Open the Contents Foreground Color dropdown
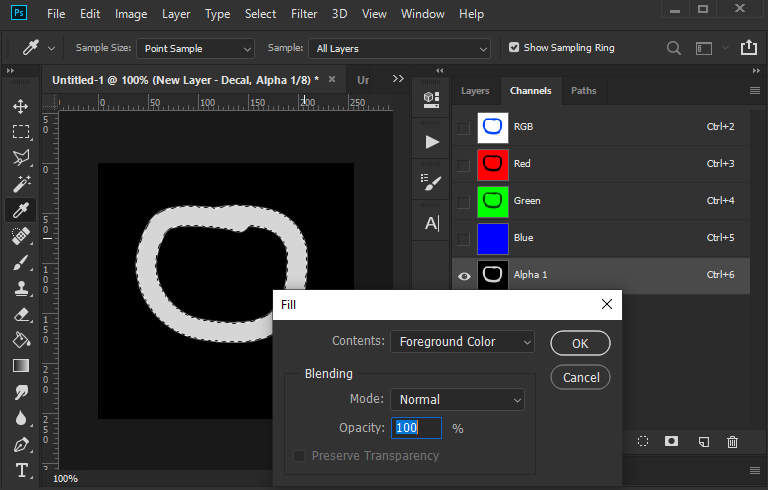Viewport: 768px width, 490px height. click(462, 342)
